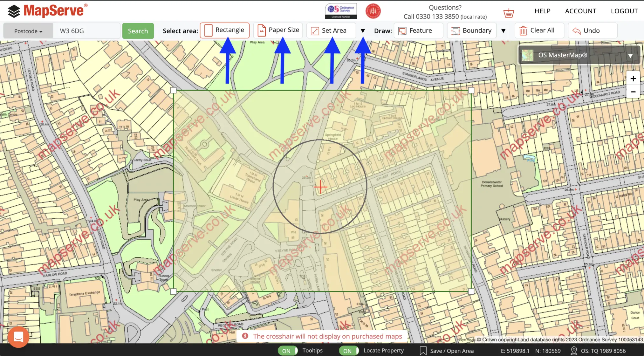Click the Rectangle selection area tool

(223, 30)
